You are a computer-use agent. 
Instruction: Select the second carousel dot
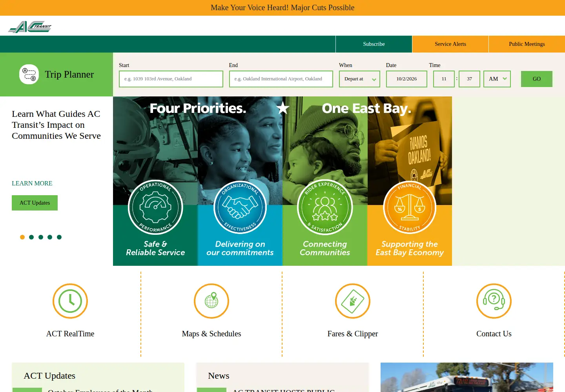point(31,237)
